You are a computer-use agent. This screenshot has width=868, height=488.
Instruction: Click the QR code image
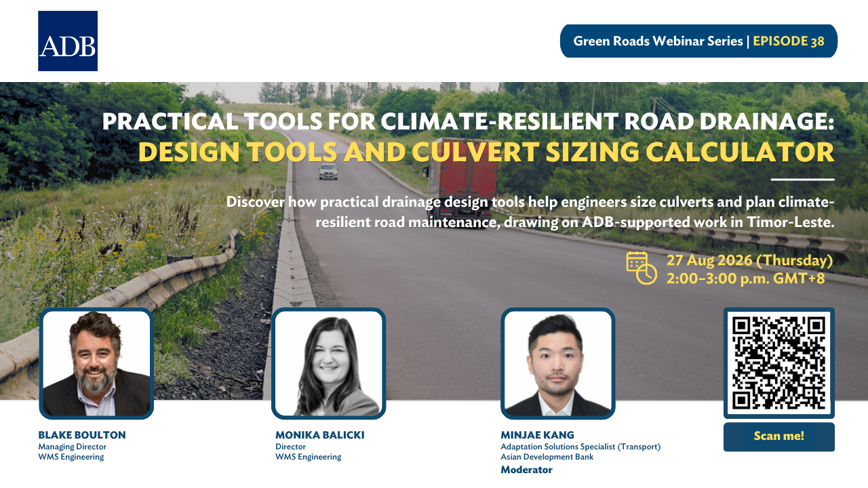click(x=779, y=363)
